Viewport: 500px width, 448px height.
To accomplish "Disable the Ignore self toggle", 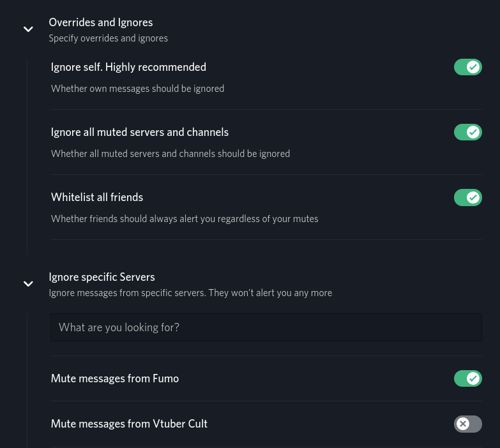I will (467, 67).
